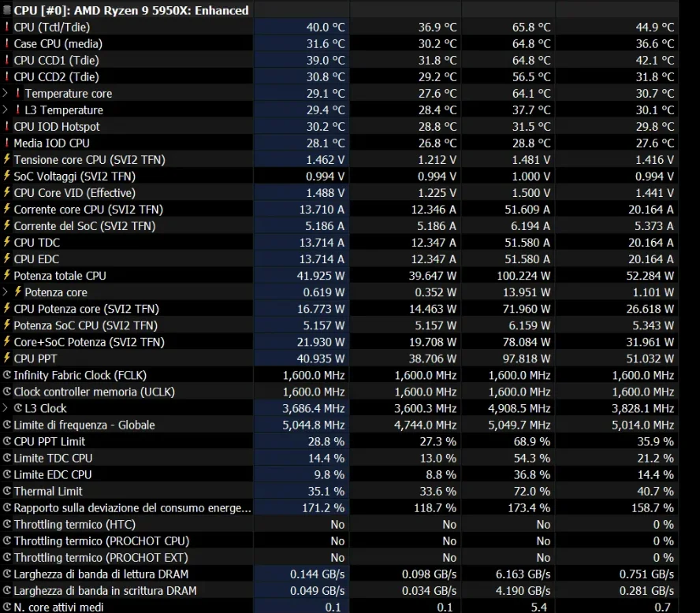Click lightning icon of SoC Voltaggi
Image resolution: width=700 pixels, height=613 pixels.
point(6,176)
